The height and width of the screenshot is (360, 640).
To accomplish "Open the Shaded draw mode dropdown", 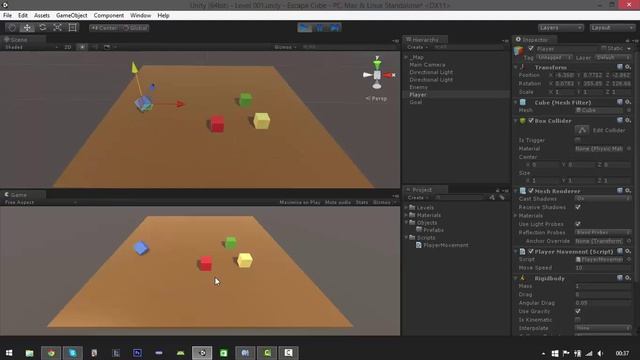I will coord(31,47).
